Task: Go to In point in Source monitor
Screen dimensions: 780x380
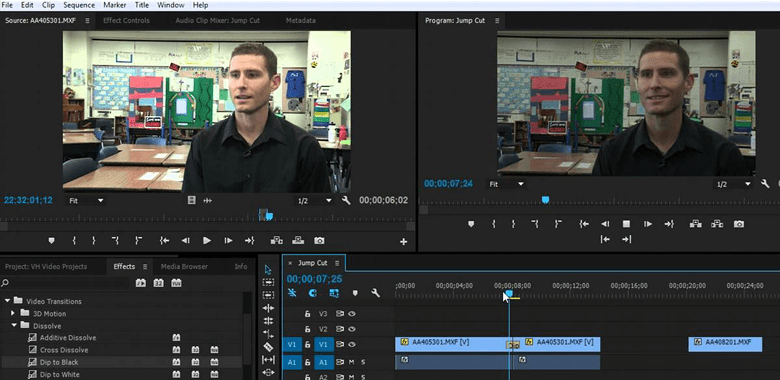Action: tap(164, 240)
